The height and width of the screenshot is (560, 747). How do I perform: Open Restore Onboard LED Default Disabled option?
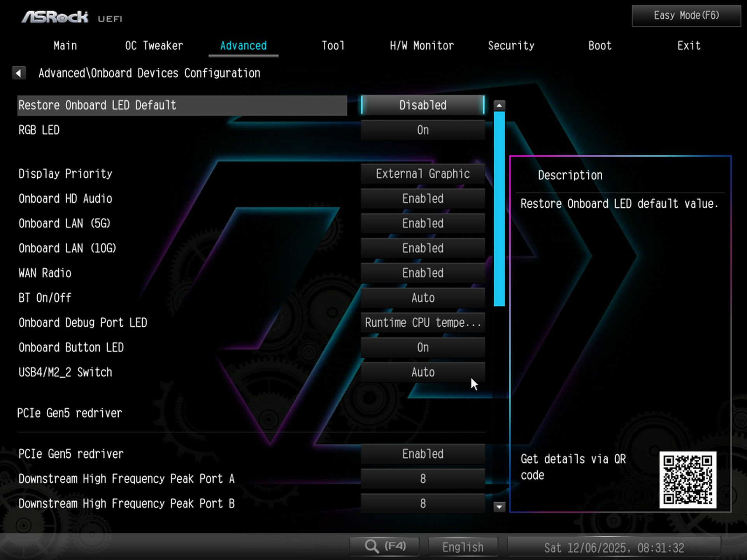pyautogui.click(x=423, y=105)
